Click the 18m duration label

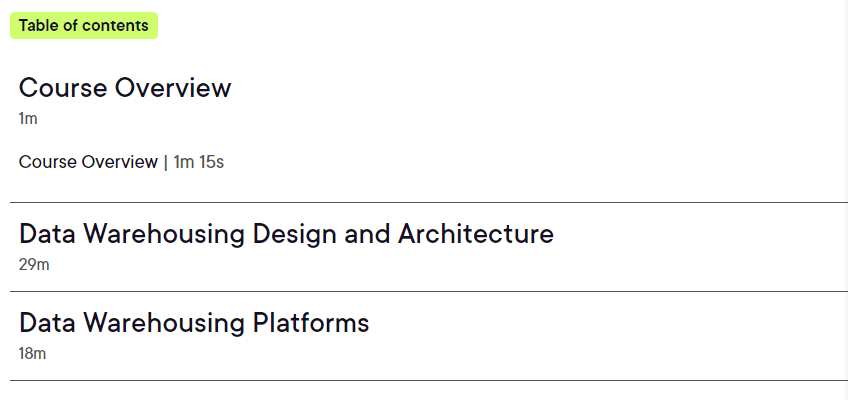point(32,354)
